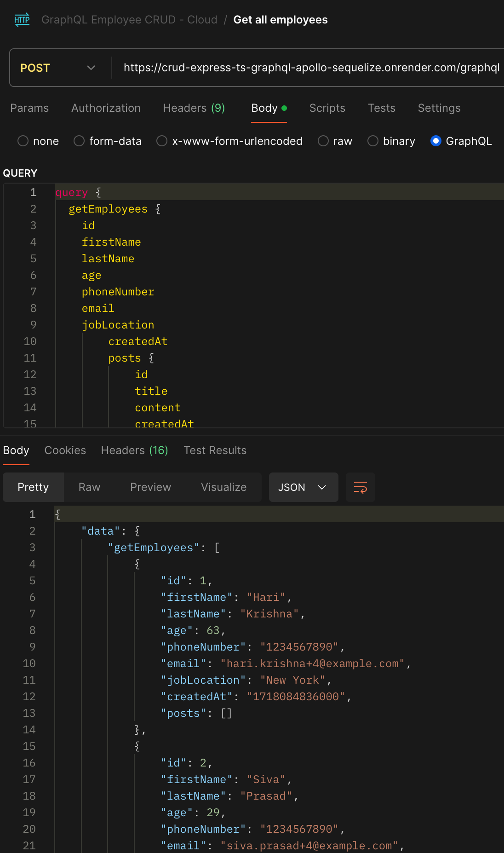504x853 pixels.
Task: Click the Get all employees request name
Action: pos(281,20)
